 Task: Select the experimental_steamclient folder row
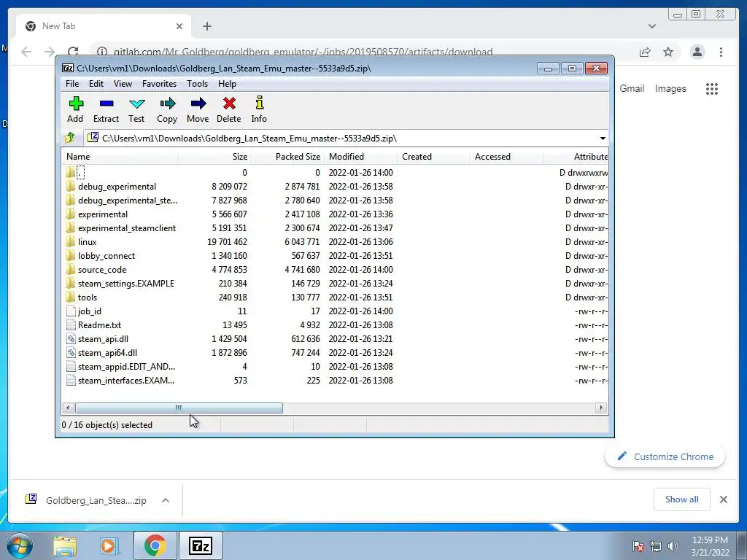[336, 227]
